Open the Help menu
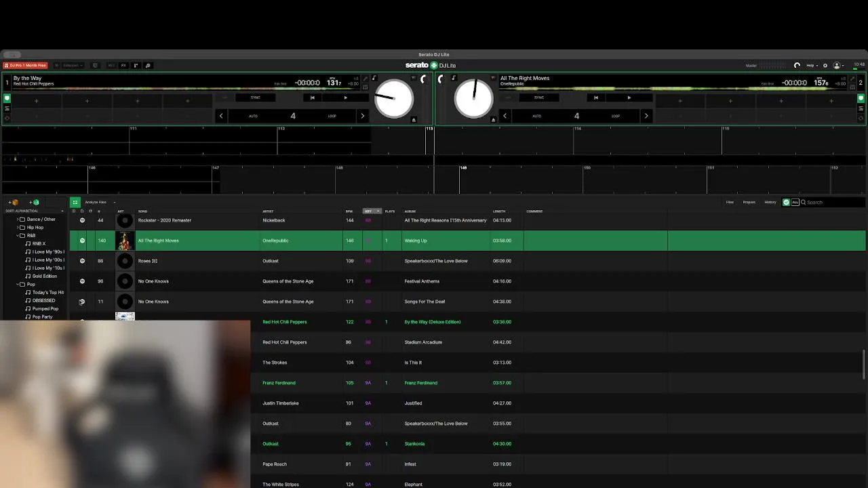868x488 pixels. (x=811, y=66)
